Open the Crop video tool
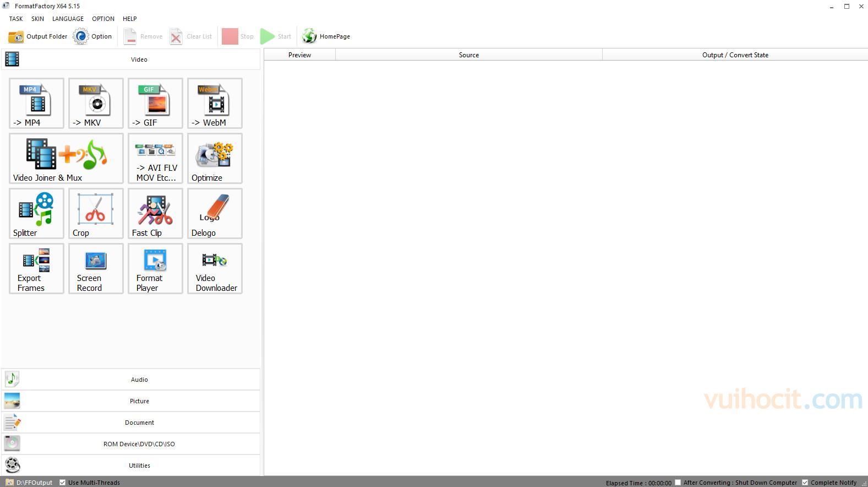This screenshot has width=868, height=487. 96,213
